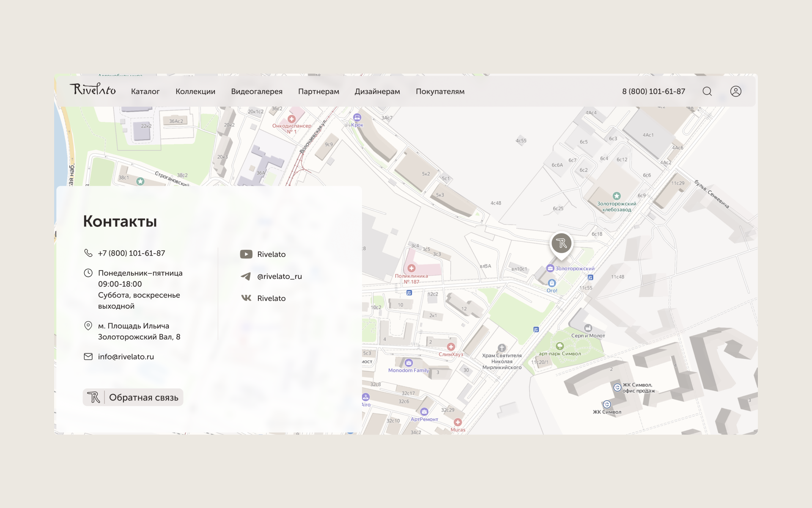
Task: Click the Поликлиника № 187 map marker
Action: coord(411,268)
